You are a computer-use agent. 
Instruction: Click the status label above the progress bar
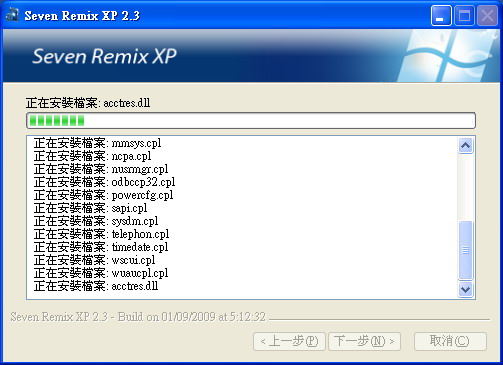88,103
